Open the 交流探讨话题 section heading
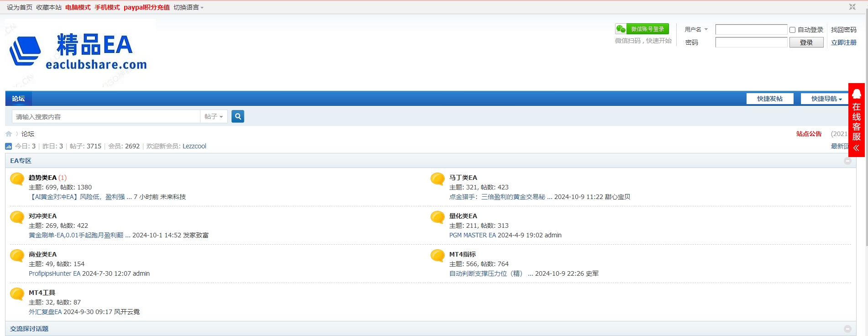868x336 pixels. point(29,329)
